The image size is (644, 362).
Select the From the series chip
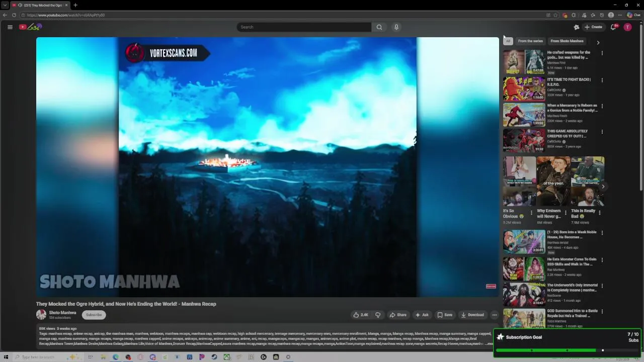(x=530, y=41)
